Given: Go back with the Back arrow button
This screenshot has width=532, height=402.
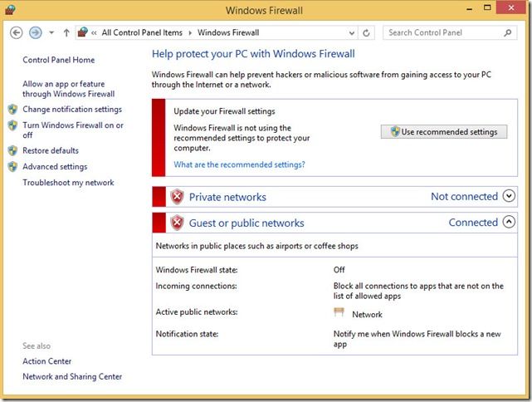Looking at the screenshot, I should pos(16,33).
